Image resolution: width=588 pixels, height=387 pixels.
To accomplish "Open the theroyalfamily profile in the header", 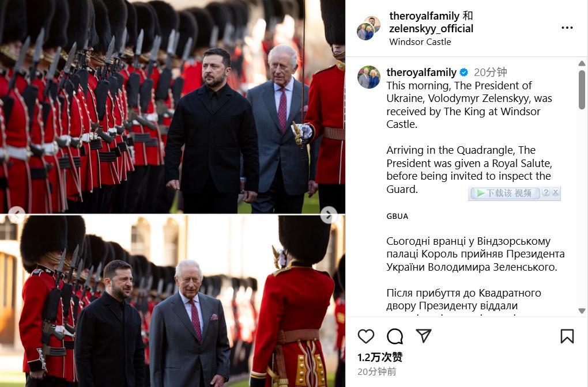I will 424,16.
